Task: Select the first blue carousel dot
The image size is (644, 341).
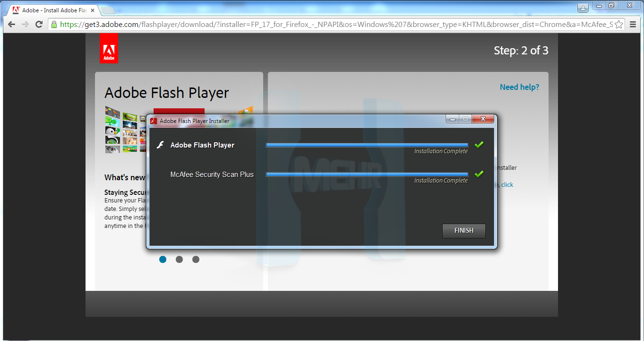Action: 163,259
